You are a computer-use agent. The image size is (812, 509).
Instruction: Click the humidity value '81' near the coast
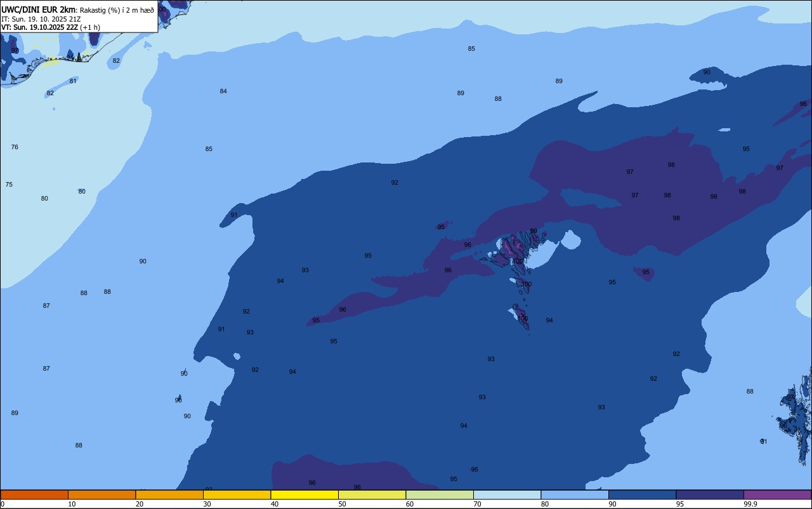pyautogui.click(x=73, y=81)
